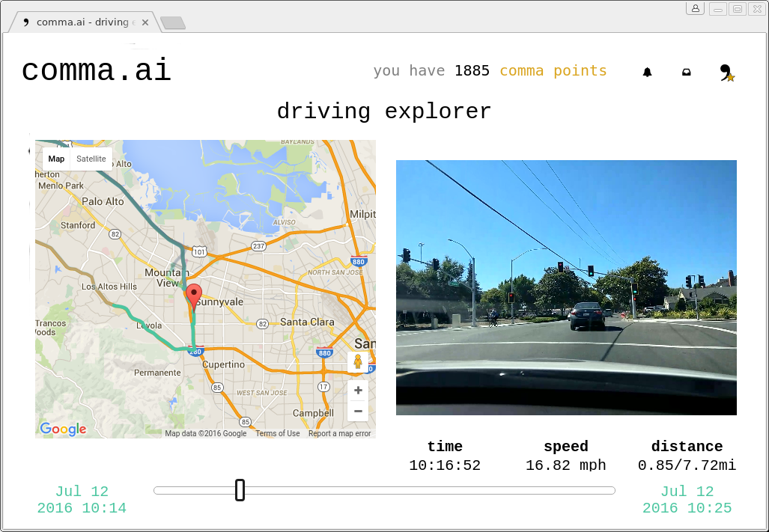Image resolution: width=769 pixels, height=532 pixels.
Task: Select the Map view type
Action: (x=56, y=159)
